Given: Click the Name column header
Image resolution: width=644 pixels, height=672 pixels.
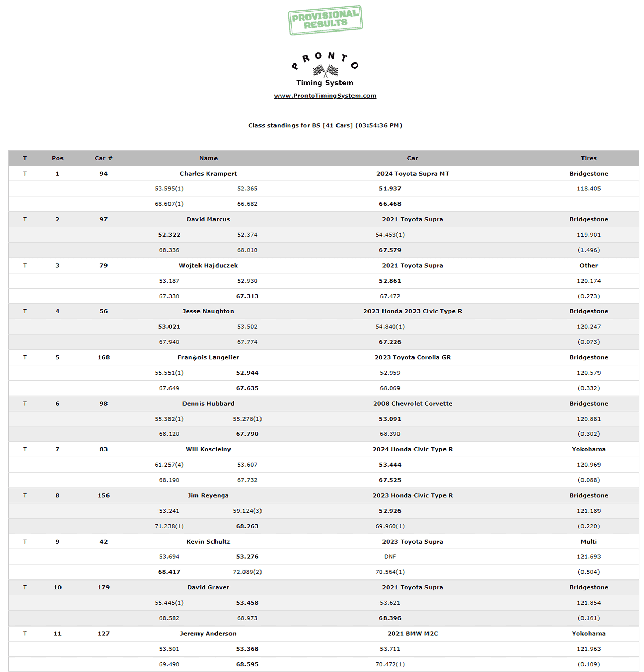Looking at the screenshot, I should (208, 158).
